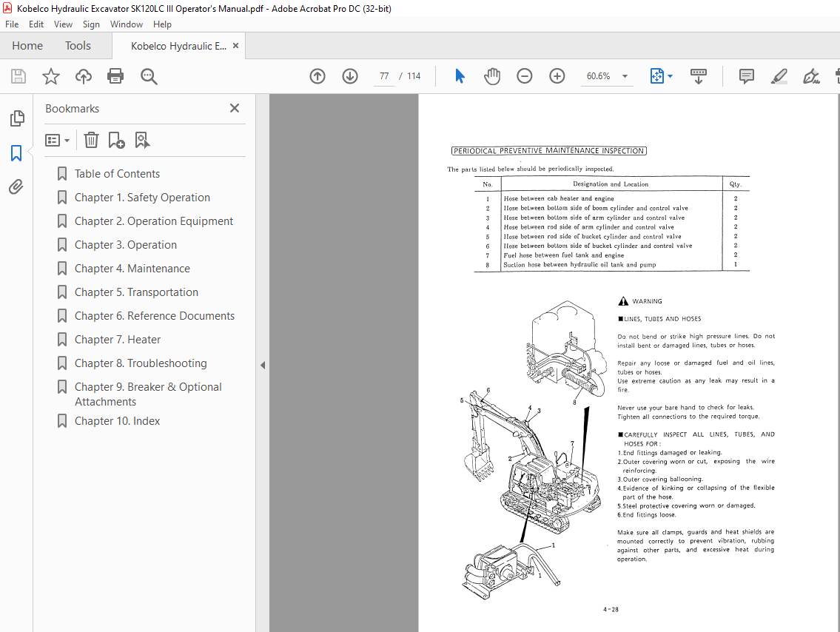Image resolution: width=840 pixels, height=632 pixels.
Task: Add document to starred favorites
Action: tap(51, 76)
